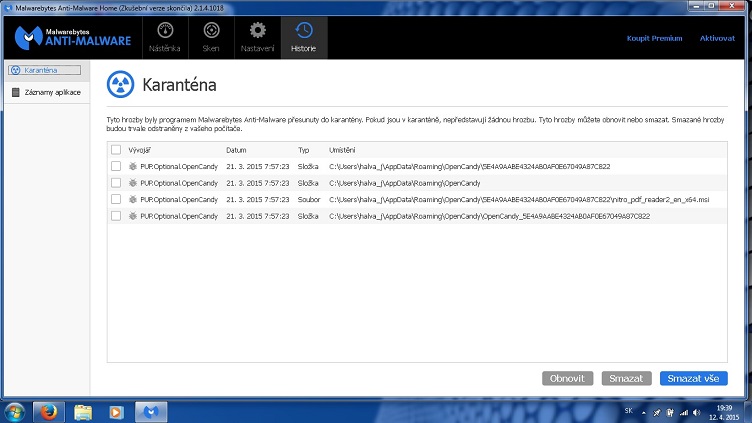This screenshot has height=423, width=752.
Task: Click the Historie clock icon
Action: [304, 30]
